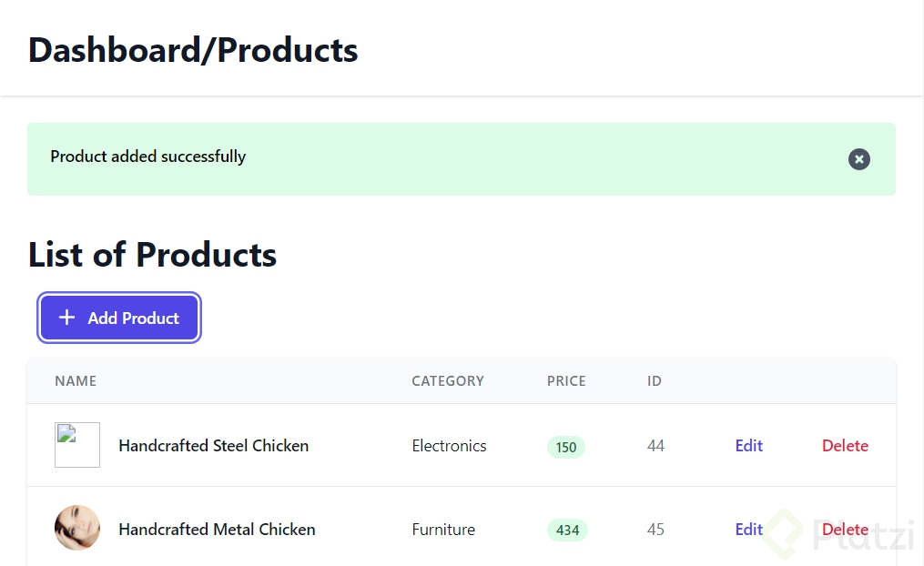Click the NAME column header
This screenshot has height=566, width=924.
click(x=76, y=381)
